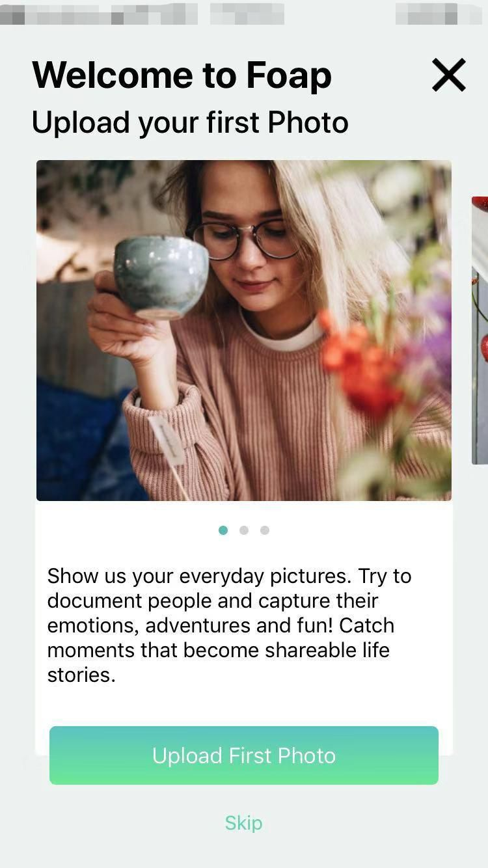
Task: Tap the ceramic cup in the photo
Action: pos(161,277)
